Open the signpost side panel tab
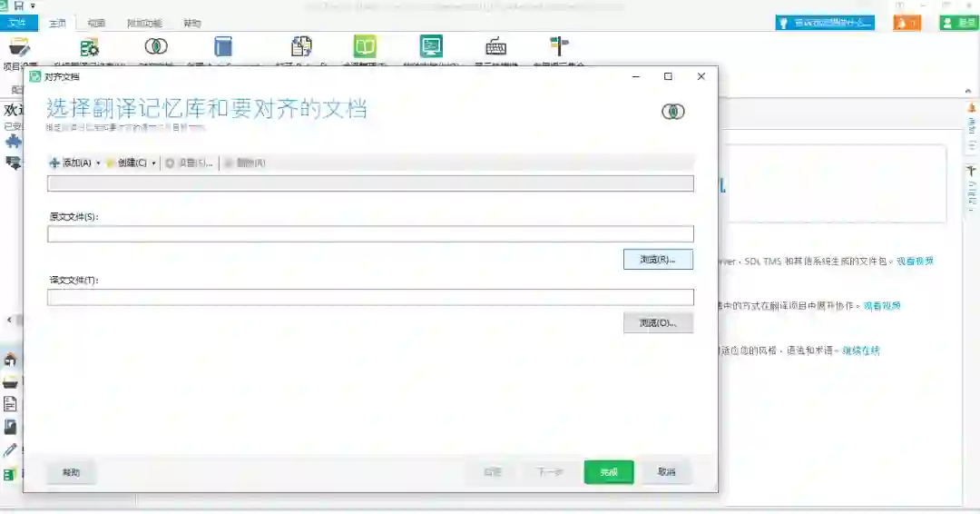The image size is (980, 514). (972, 188)
